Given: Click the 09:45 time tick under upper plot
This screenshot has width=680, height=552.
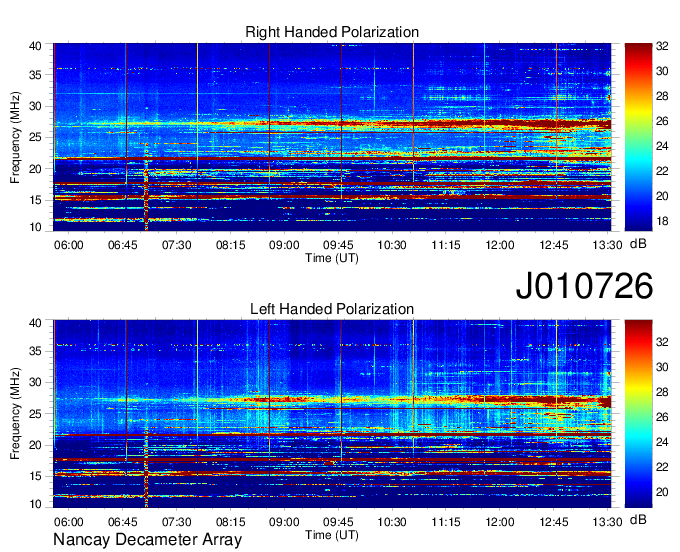Looking at the screenshot, I should point(338,245).
